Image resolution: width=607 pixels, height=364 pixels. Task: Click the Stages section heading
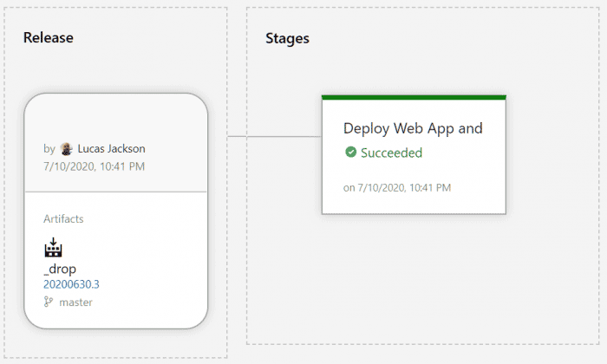(x=287, y=38)
